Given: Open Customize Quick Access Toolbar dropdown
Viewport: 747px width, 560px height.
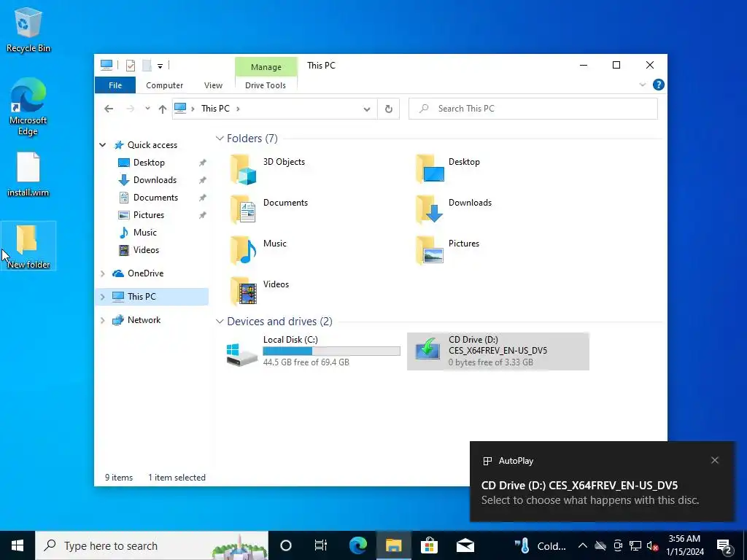Looking at the screenshot, I should (x=160, y=66).
